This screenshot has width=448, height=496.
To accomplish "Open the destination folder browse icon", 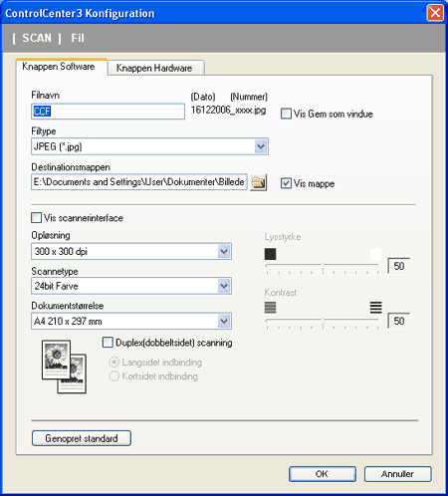I will click(258, 182).
